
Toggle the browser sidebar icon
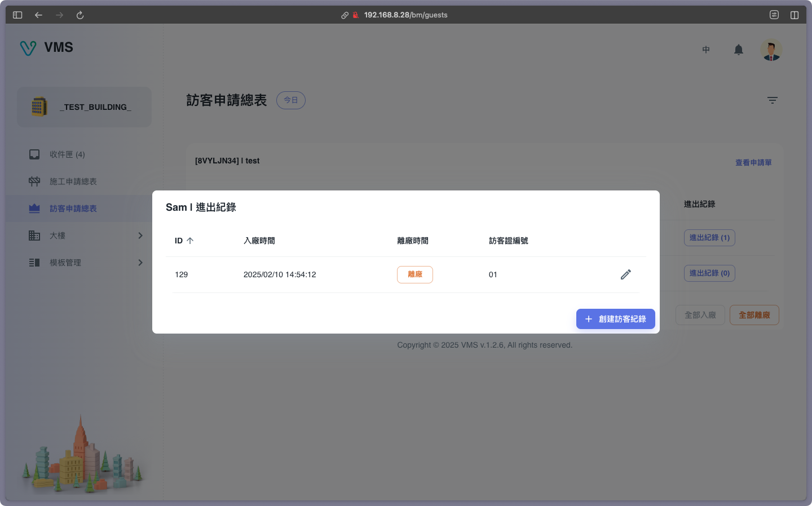17,15
